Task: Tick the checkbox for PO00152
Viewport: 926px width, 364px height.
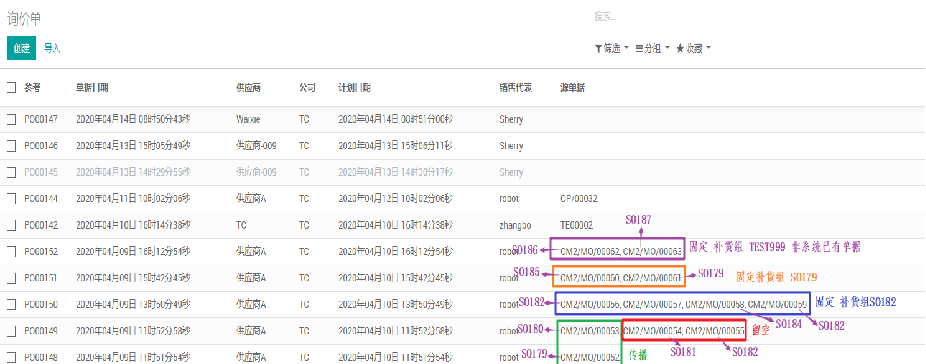Action: (x=12, y=252)
